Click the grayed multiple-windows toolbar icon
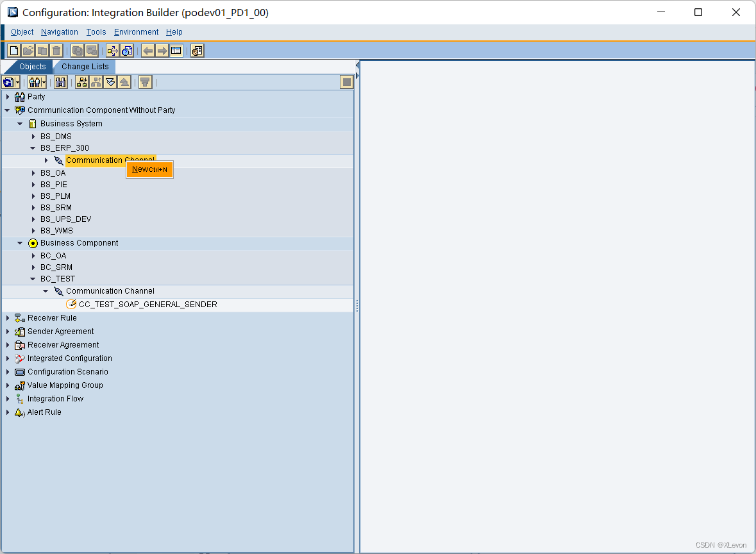 92,51
